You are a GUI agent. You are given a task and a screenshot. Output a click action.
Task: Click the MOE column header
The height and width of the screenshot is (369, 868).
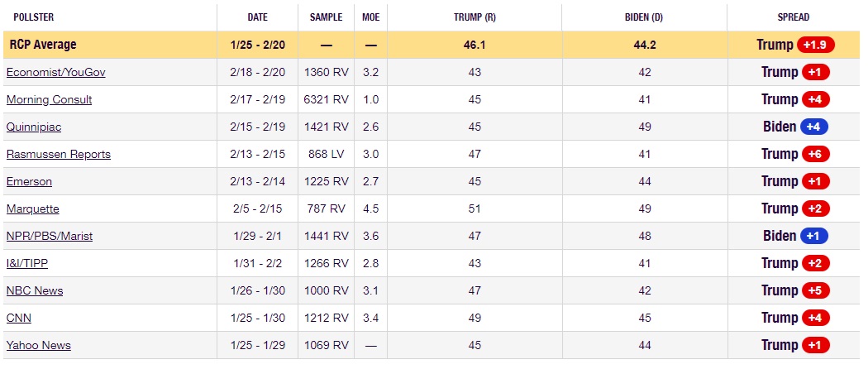click(371, 17)
